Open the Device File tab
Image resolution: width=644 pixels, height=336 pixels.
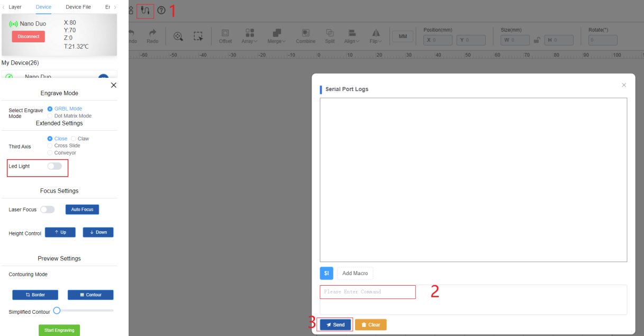pyautogui.click(x=78, y=7)
